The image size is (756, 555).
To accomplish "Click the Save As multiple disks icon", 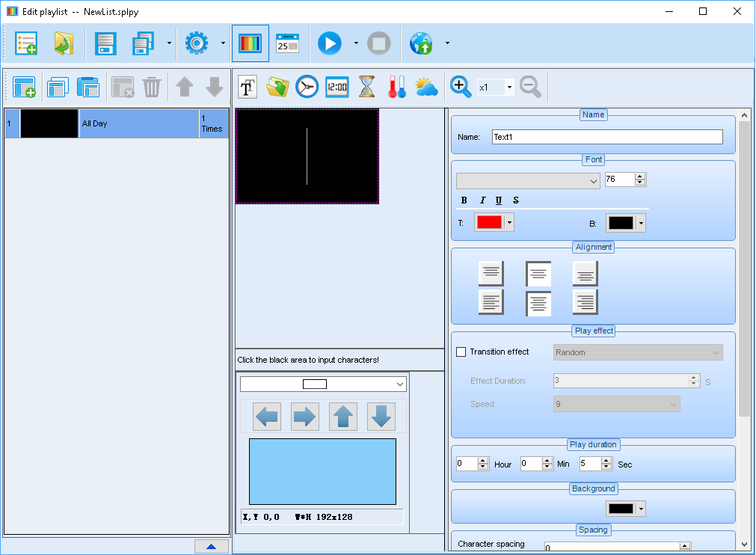I will [x=143, y=43].
